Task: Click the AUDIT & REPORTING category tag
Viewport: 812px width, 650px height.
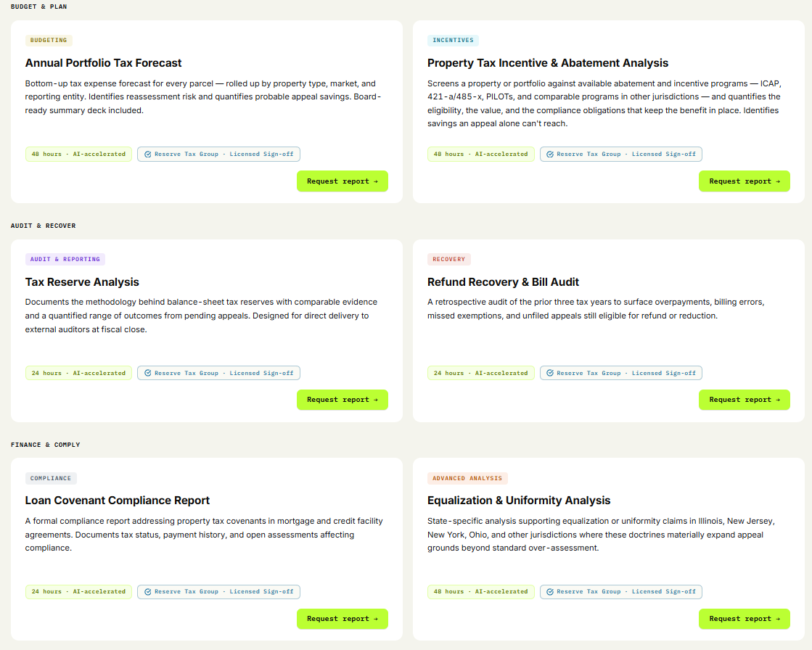Action: click(65, 259)
